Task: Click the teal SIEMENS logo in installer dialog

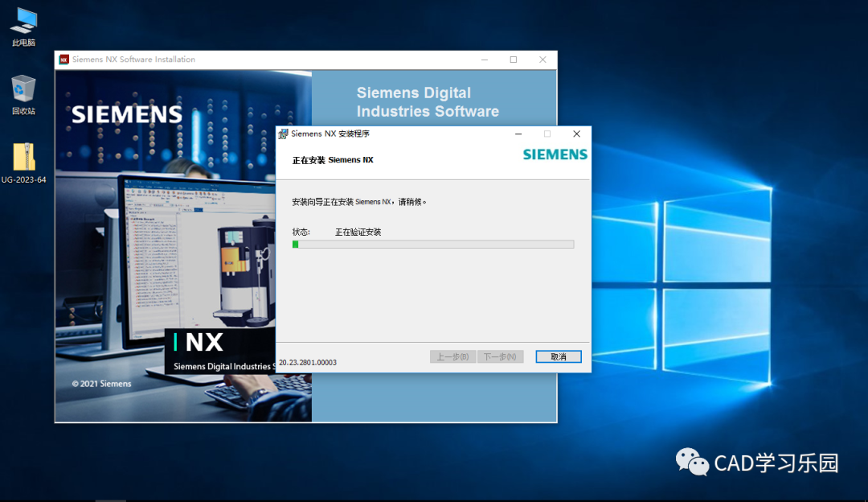Action: click(x=555, y=154)
